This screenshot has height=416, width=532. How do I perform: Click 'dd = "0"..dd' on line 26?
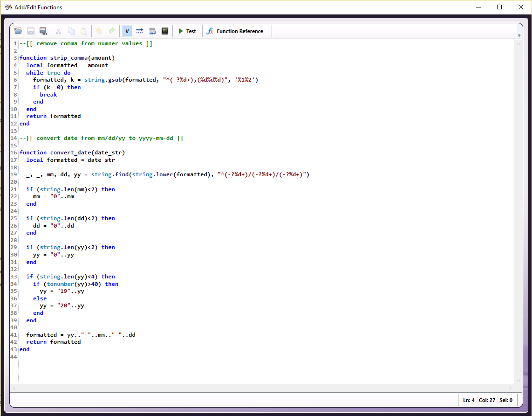coord(53,226)
